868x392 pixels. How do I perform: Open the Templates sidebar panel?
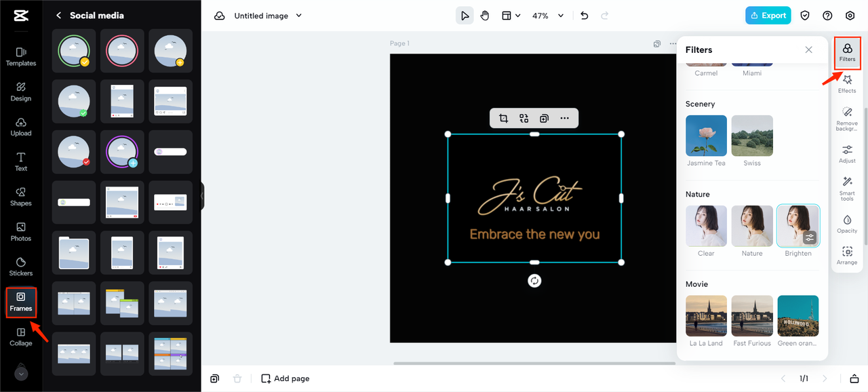coord(21,56)
